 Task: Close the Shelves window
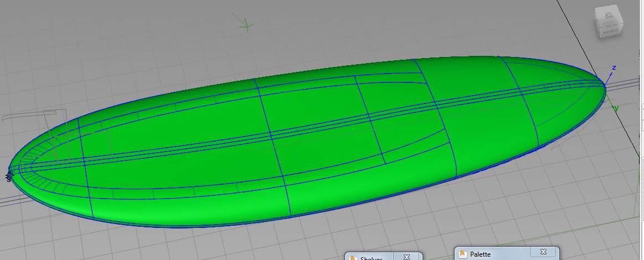pos(406,257)
